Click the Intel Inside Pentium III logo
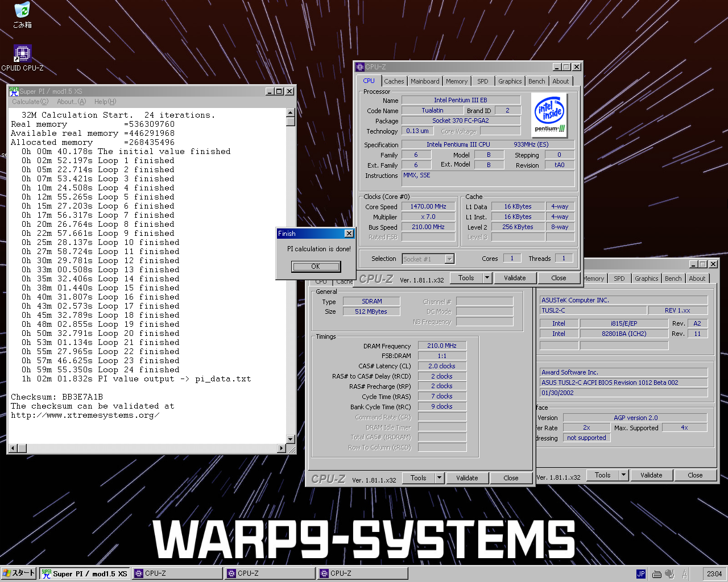Screen dimensions: 728x582 550,115
